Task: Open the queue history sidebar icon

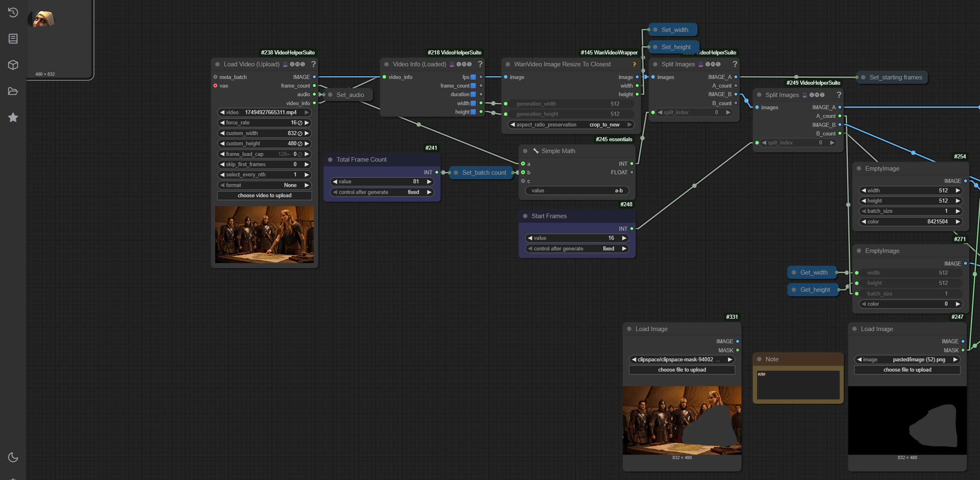Action: [13, 13]
